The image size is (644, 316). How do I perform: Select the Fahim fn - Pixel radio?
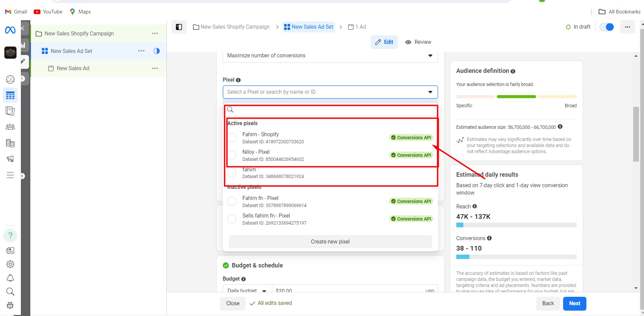coord(232,201)
